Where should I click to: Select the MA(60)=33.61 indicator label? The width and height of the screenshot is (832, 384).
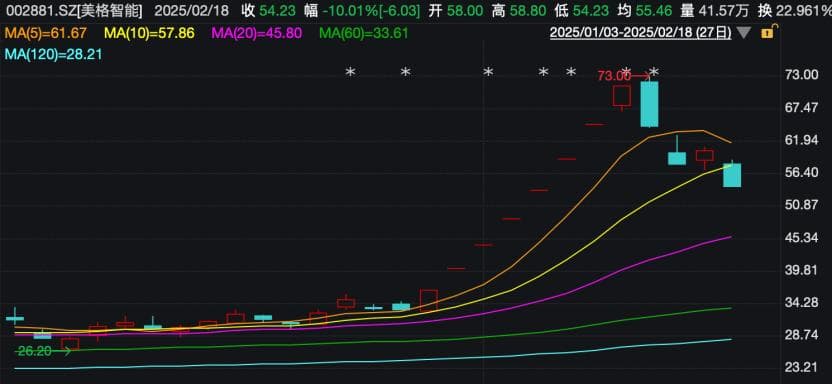(x=364, y=33)
